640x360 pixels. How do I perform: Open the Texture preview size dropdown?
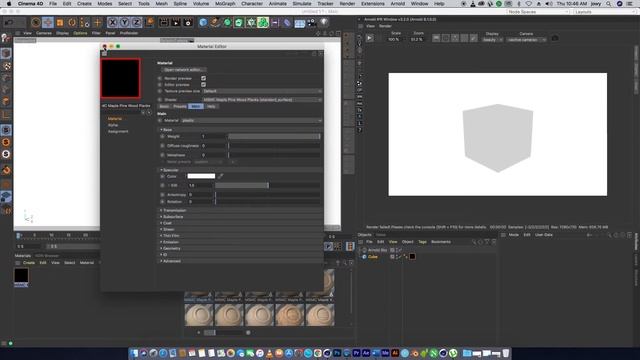point(262,91)
